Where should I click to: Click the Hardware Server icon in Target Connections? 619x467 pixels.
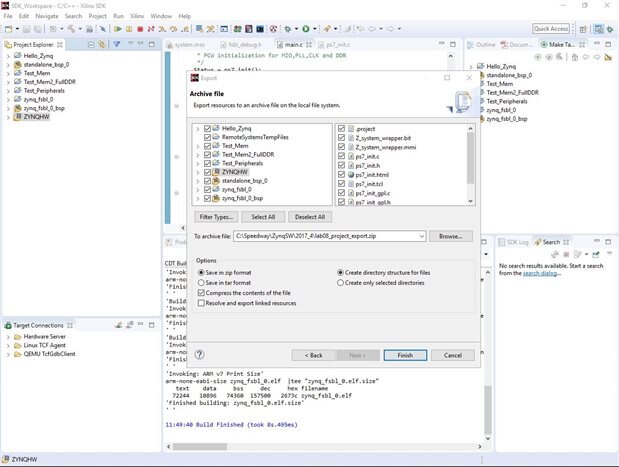point(18,337)
